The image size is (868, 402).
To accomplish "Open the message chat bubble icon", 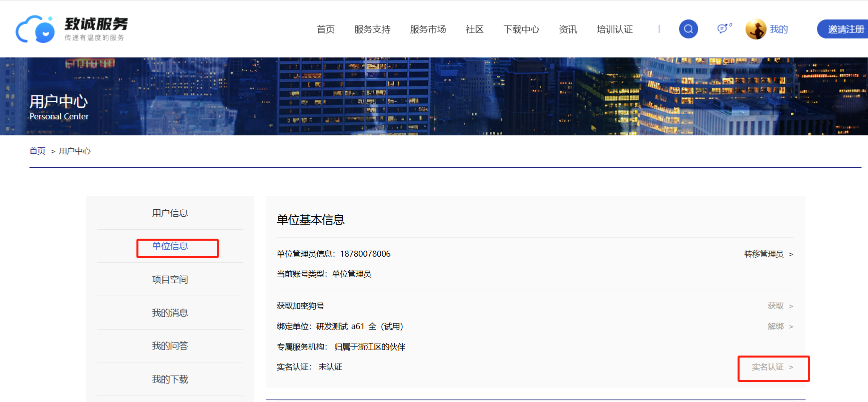I will 723,29.
